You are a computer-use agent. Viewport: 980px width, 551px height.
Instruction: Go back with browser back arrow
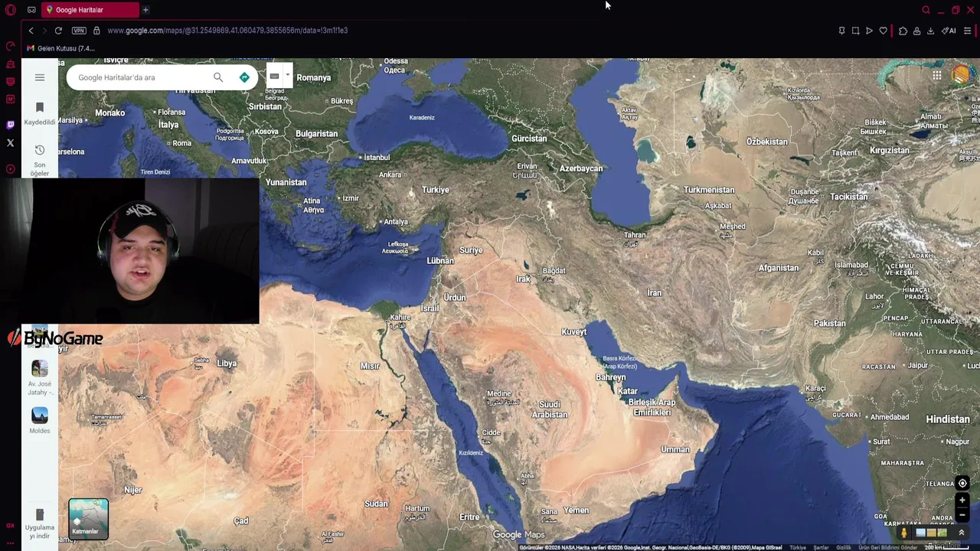31,31
